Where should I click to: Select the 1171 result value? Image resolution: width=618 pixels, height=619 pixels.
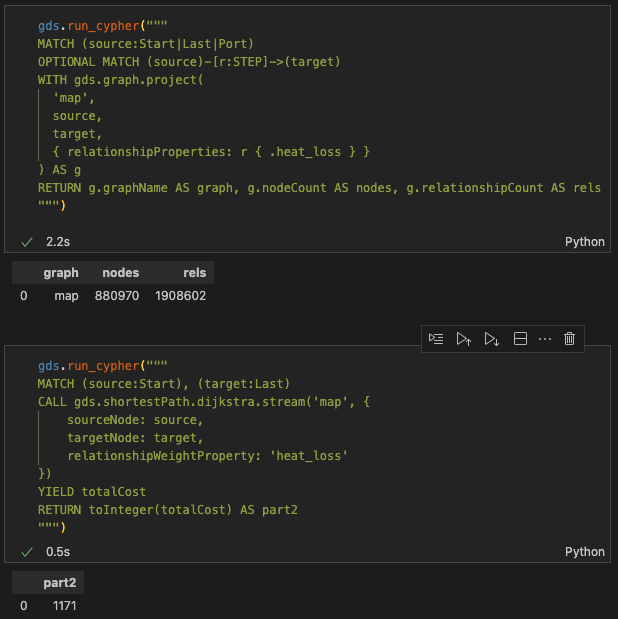coord(64,606)
